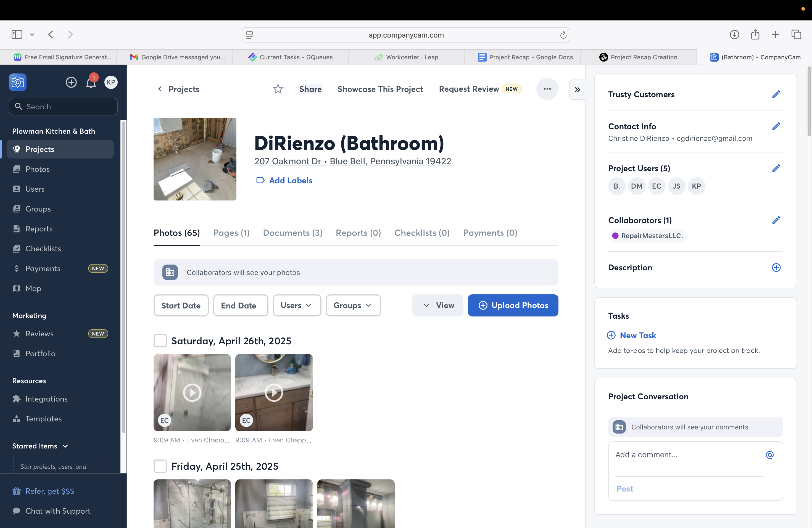This screenshot has height=528, width=812.
Task: Select all Friday, April 25th photos checkbox
Action: point(160,466)
